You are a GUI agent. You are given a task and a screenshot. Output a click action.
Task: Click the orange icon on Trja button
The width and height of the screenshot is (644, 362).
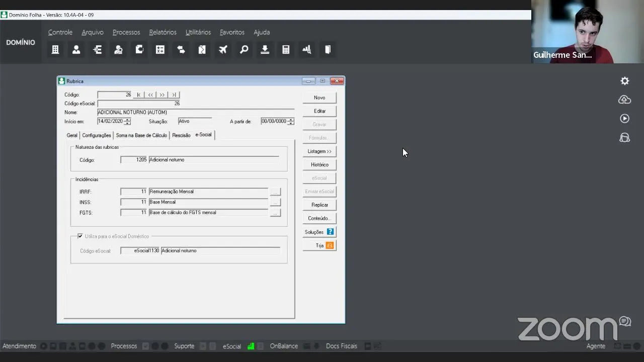(x=330, y=245)
